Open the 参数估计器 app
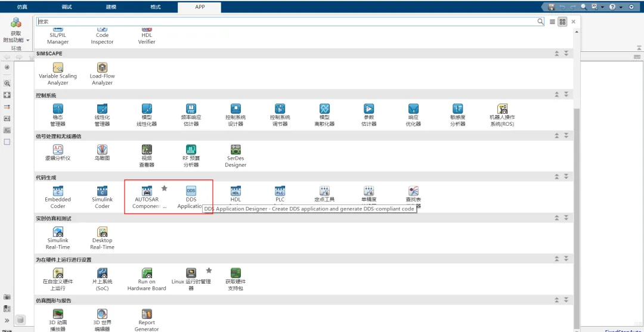The image size is (644, 332). [x=369, y=114]
